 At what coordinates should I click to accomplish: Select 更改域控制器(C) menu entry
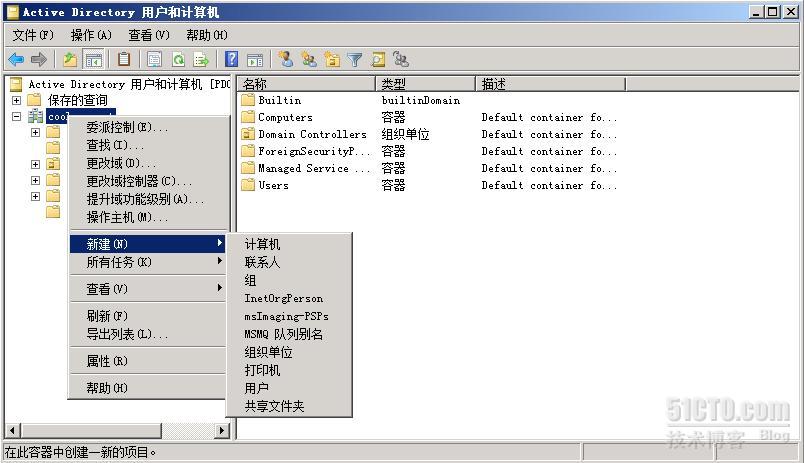148,181
